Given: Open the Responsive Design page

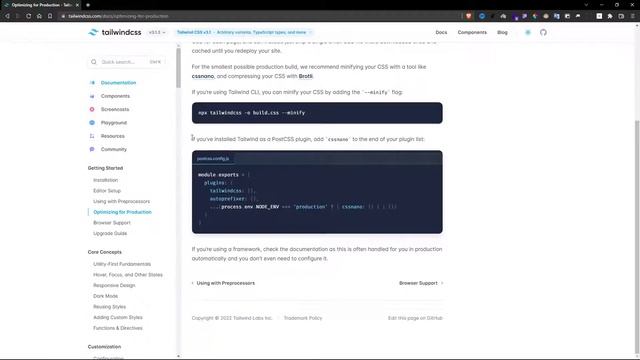Looking at the screenshot, I should coord(114,285).
